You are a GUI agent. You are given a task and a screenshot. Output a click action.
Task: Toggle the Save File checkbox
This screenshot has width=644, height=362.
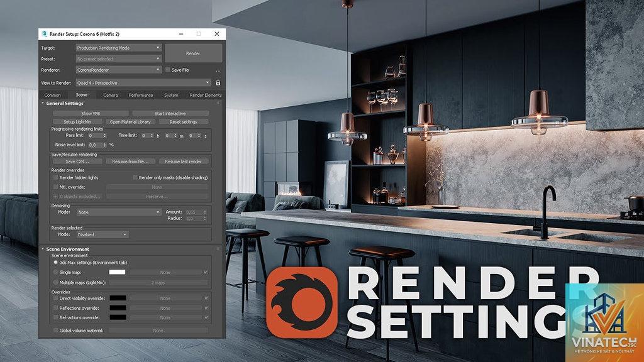point(167,70)
